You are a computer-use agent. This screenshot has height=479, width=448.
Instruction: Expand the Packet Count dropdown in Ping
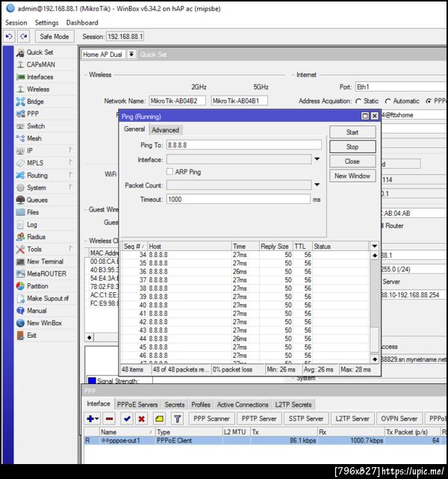[317, 185]
